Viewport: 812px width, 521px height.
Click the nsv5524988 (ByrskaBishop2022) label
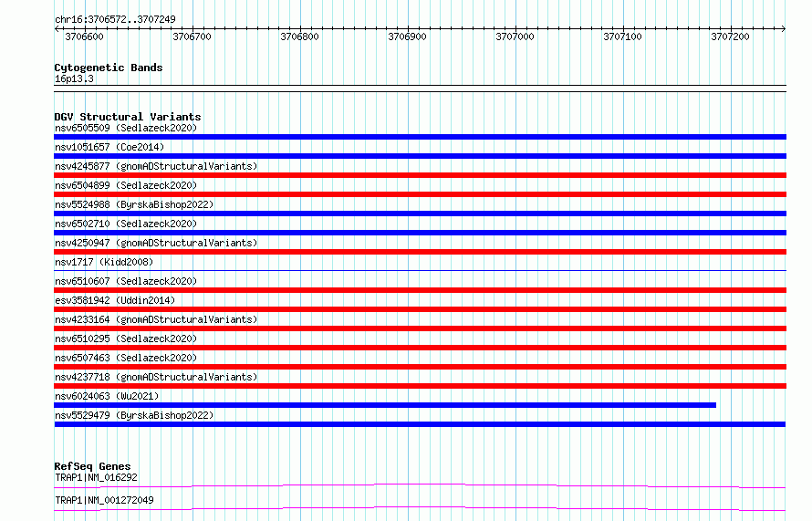[134, 204]
